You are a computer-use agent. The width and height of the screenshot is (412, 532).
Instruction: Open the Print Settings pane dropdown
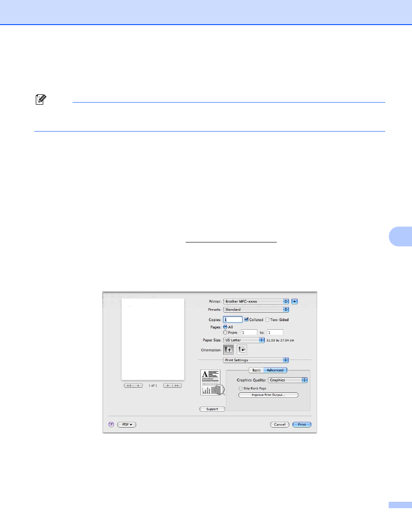[256, 360]
